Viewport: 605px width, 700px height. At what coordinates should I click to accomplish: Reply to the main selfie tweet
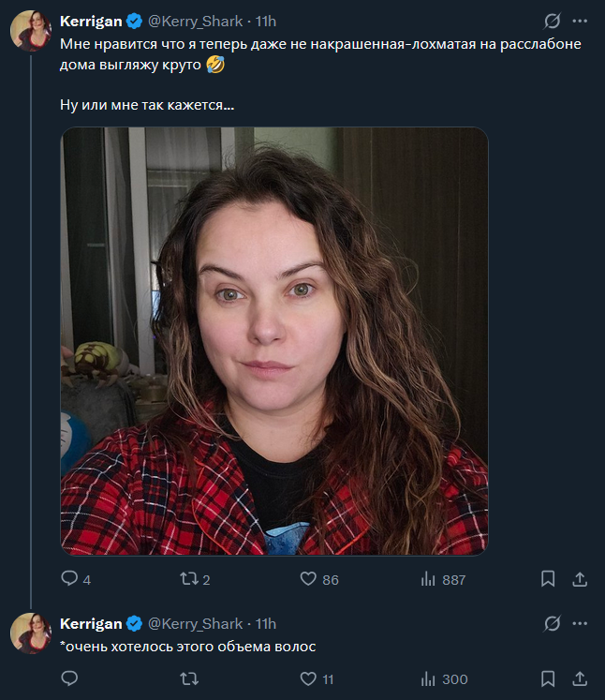68,579
